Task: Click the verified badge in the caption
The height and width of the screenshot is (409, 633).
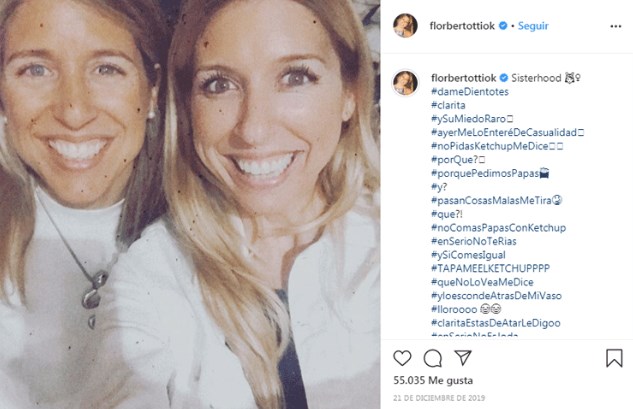Action: pos(503,76)
